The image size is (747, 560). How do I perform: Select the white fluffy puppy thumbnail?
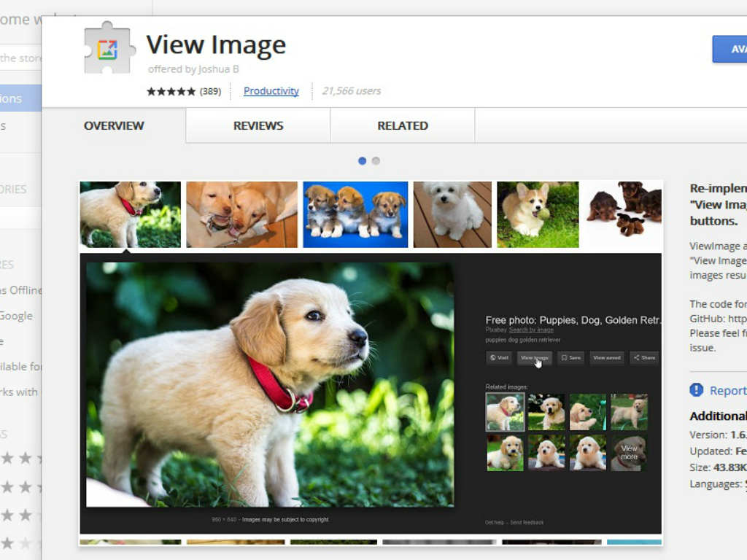pos(452,214)
